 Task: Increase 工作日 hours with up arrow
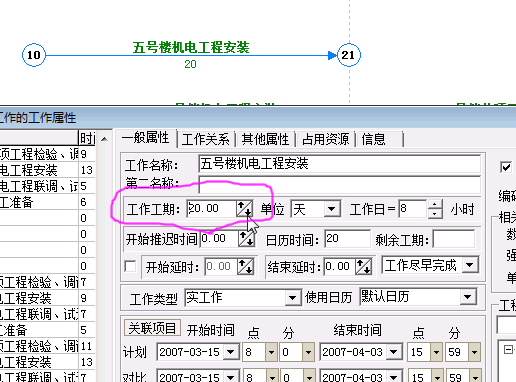click(435, 204)
